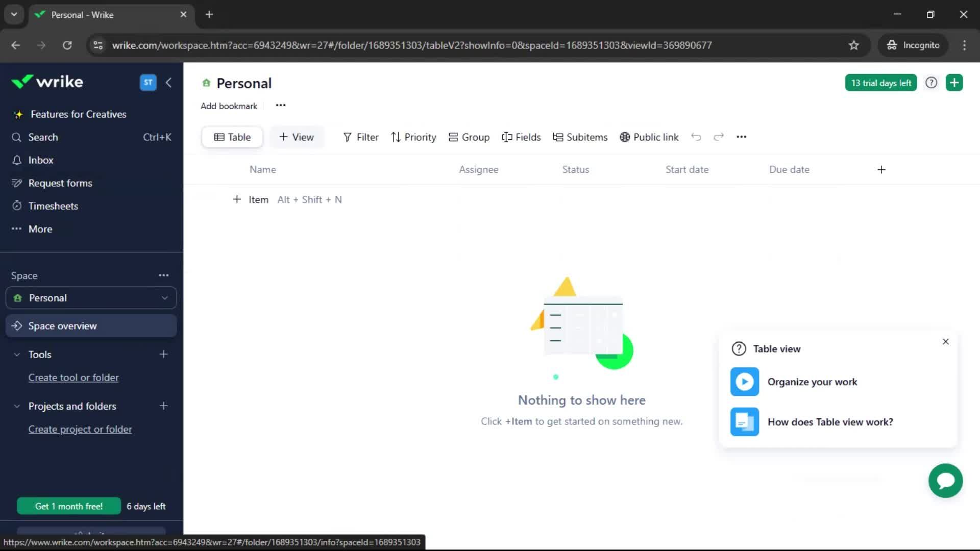This screenshot has width=980, height=551.
Task: Click the Personal space home icon in header
Action: click(206, 83)
